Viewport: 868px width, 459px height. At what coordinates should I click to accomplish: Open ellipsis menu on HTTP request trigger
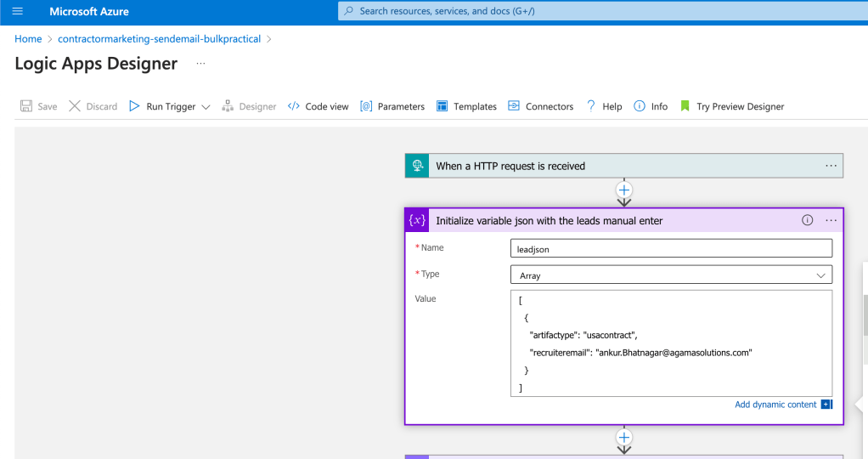(831, 166)
